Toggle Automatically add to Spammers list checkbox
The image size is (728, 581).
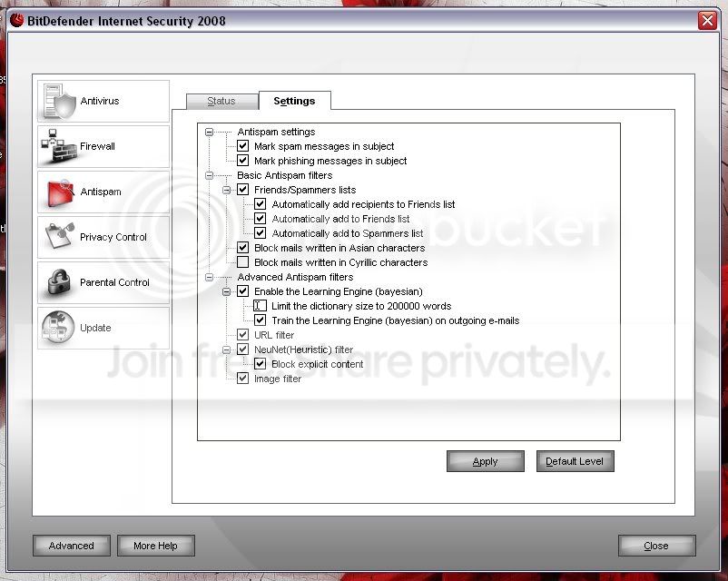[x=260, y=232]
